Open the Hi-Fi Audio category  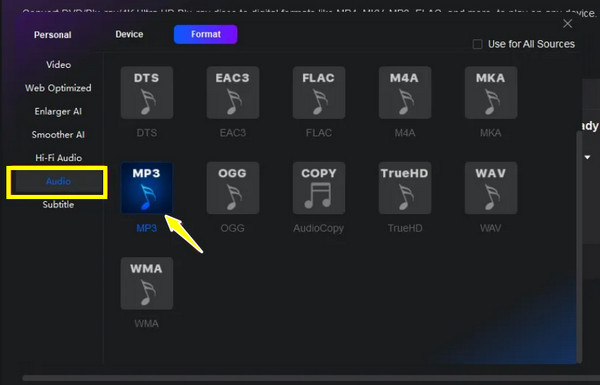(x=59, y=158)
